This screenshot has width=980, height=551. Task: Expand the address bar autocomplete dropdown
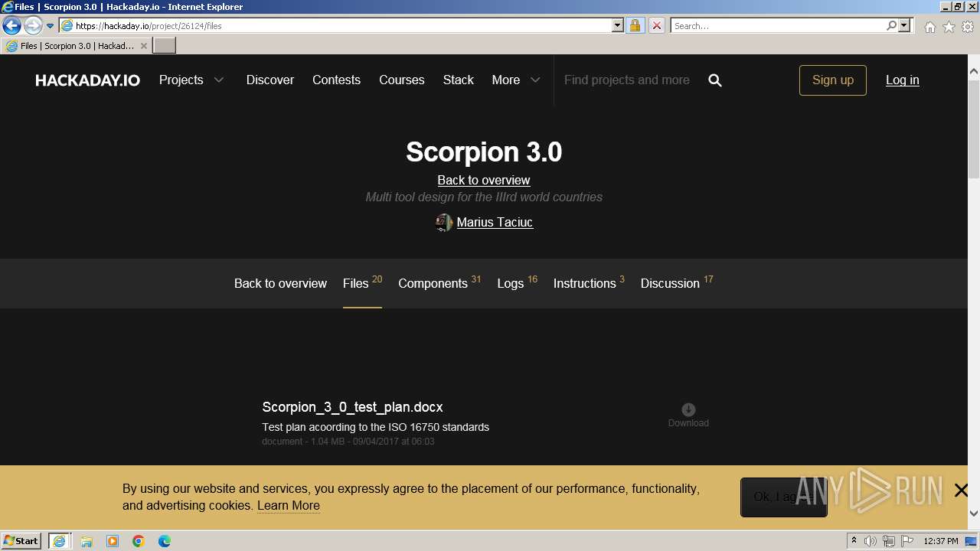pyautogui.click(x=618, y=25)
